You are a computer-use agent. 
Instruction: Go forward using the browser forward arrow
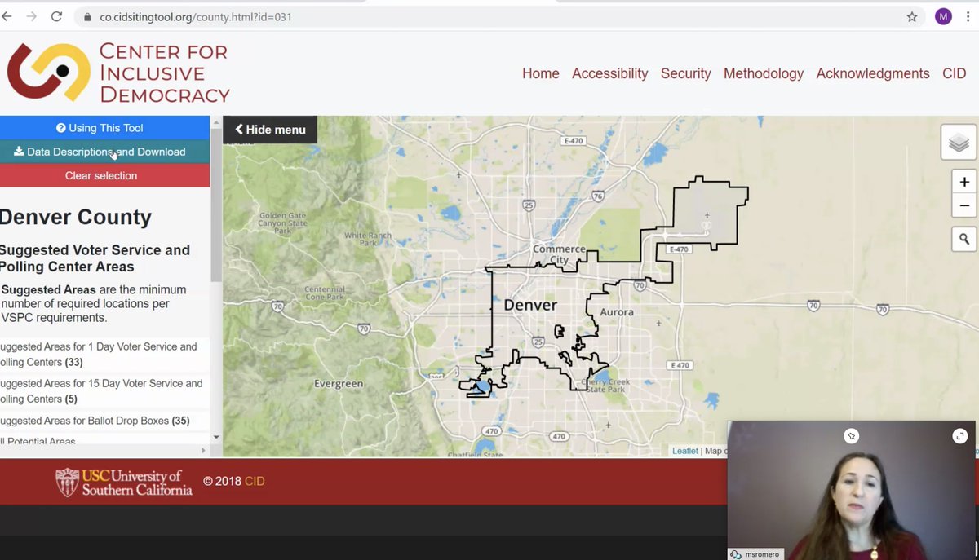(31, 16)
